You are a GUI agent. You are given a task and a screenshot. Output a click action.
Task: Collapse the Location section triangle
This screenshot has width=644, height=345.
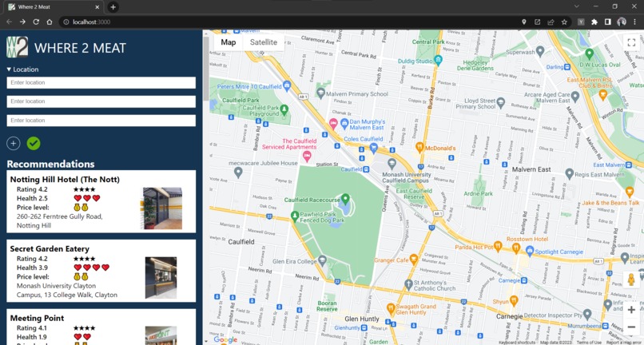pos(9,69)
